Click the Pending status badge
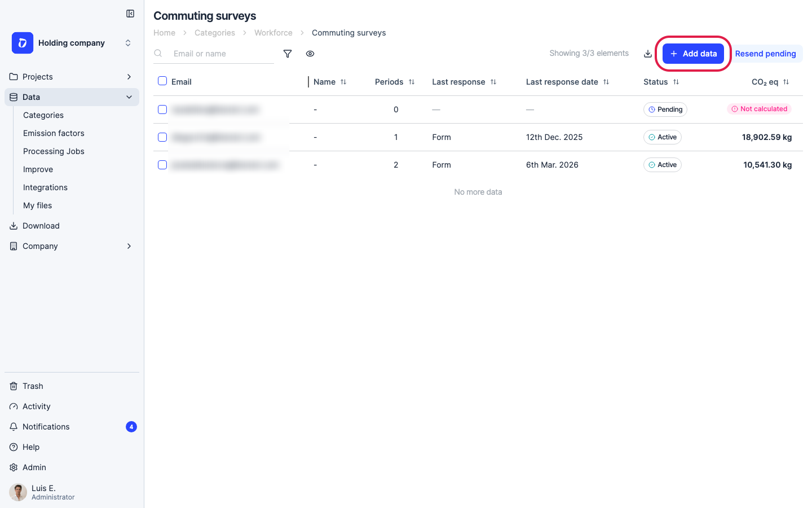Viewport: 812px width, 508px height. click(665, 110)
